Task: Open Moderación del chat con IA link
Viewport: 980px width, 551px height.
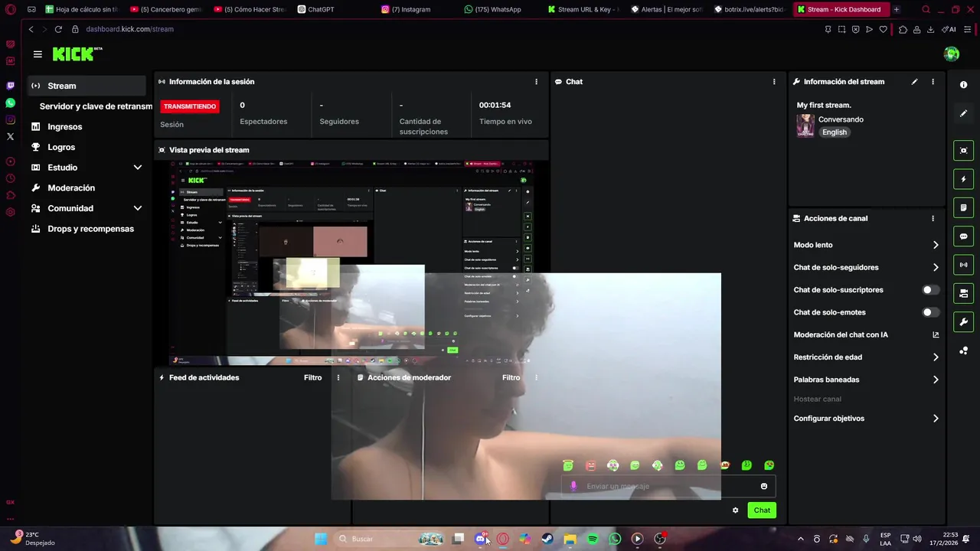Action: click(866, 335)
